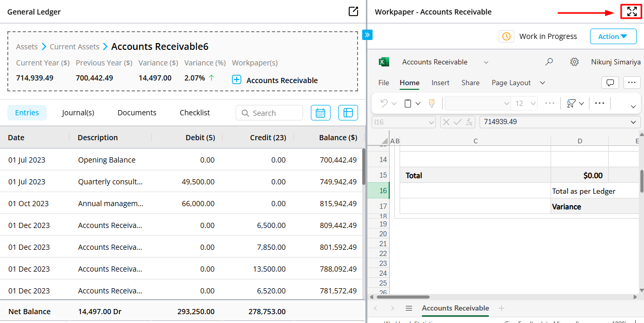Open the Insert ribbon tab
The height and width of the screenshot is (323, 644).
(x=440, y=83)
